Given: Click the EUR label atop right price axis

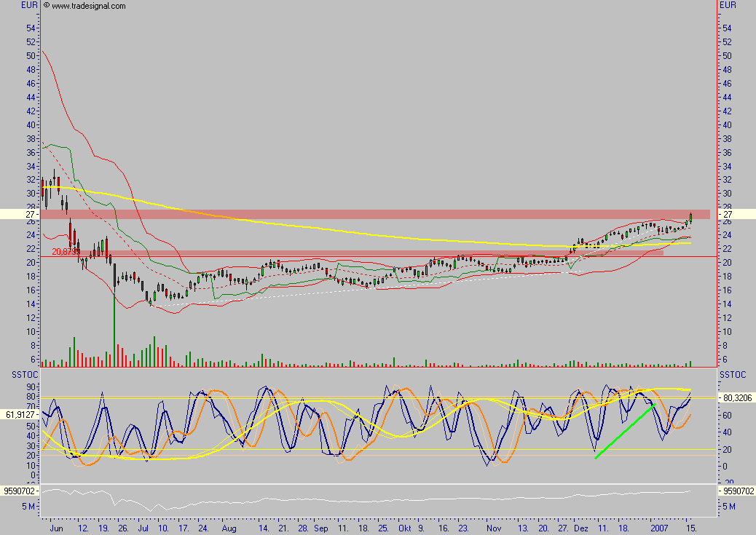Looking at the screenshot, I should 728,6.
